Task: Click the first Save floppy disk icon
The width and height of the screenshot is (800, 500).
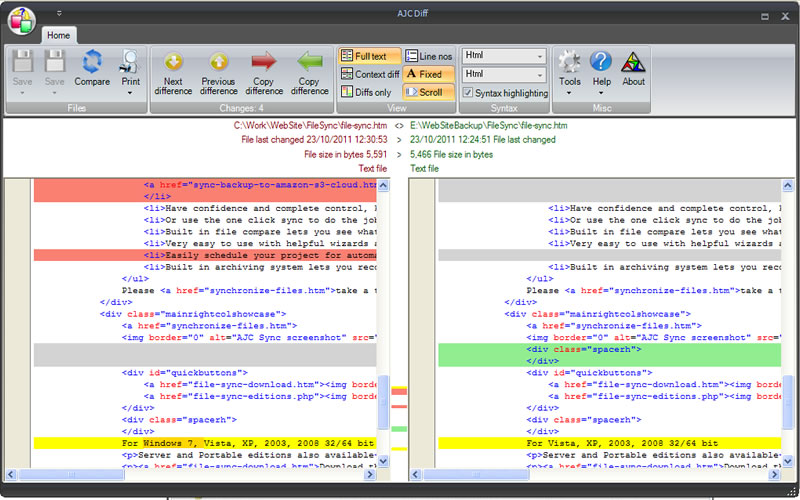Action: point(22,62)
